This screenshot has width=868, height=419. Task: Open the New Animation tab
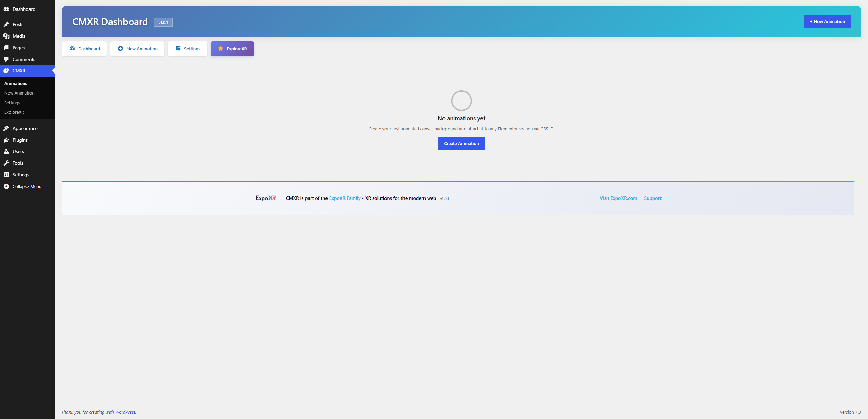(137, 49)
